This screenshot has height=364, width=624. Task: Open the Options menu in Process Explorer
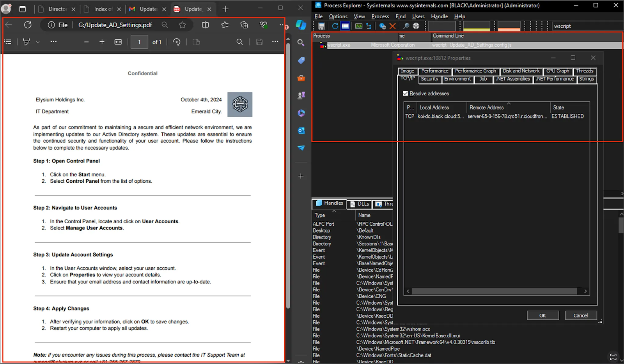(338, 16)
